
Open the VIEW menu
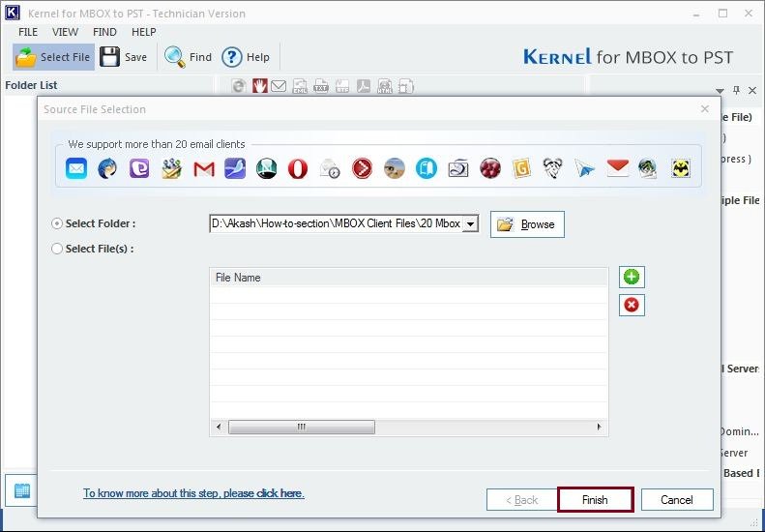pos(65,32)
